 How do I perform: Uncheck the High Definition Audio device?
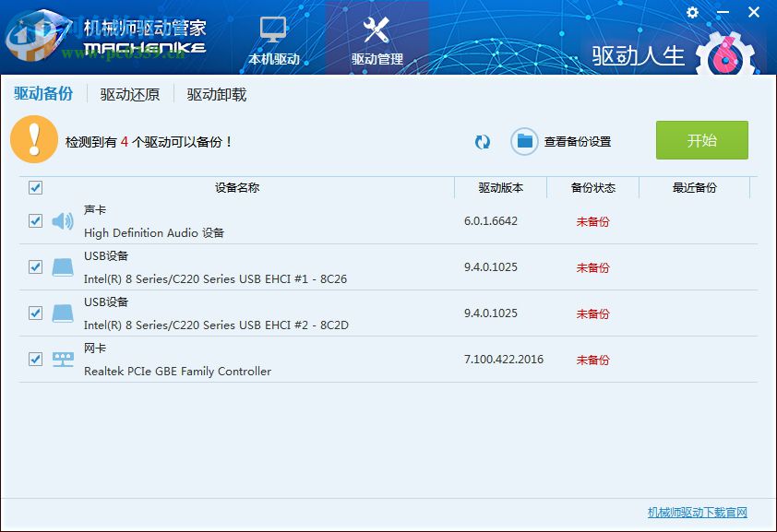35,220
